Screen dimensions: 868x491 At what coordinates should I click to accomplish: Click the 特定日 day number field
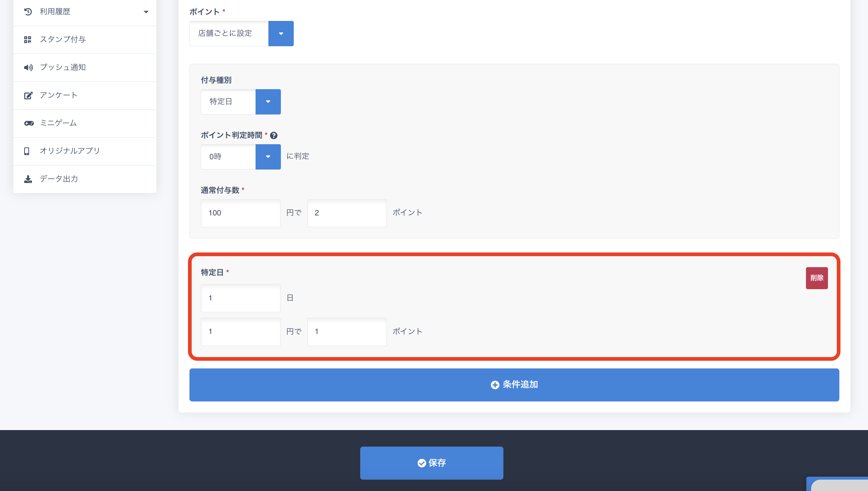(240, 298)
